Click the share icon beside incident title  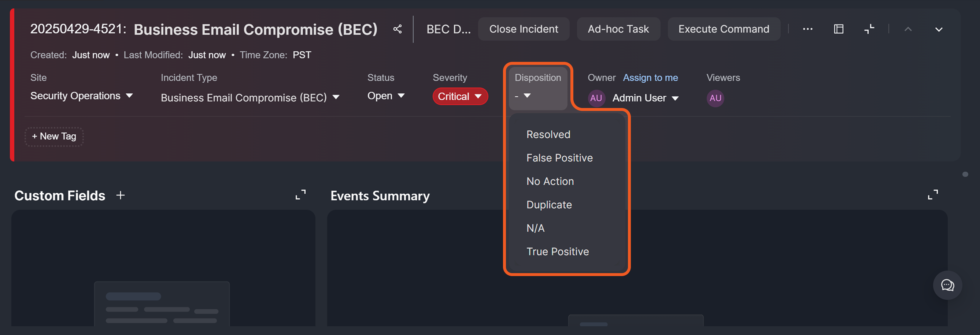[x=397, y=29]
